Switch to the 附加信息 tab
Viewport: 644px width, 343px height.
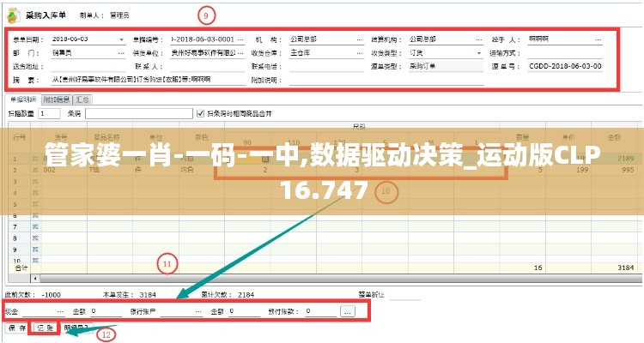pyautogui.click(x=57, y=99)
